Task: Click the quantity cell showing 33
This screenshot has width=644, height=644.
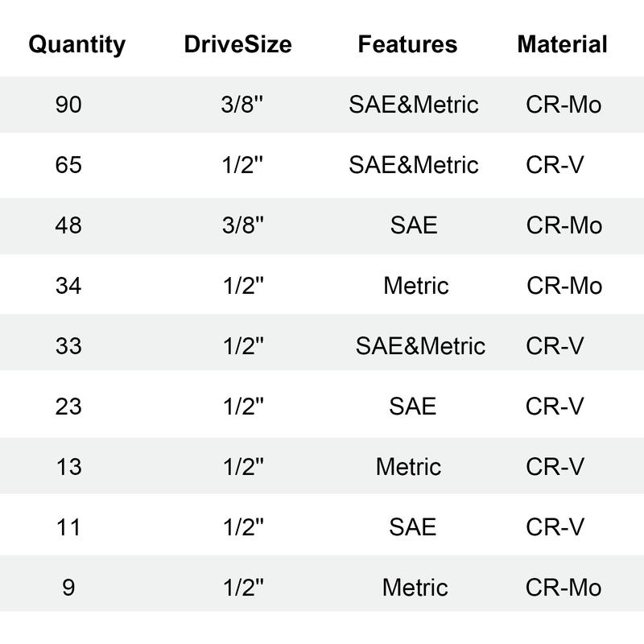Action: [68, 346]
